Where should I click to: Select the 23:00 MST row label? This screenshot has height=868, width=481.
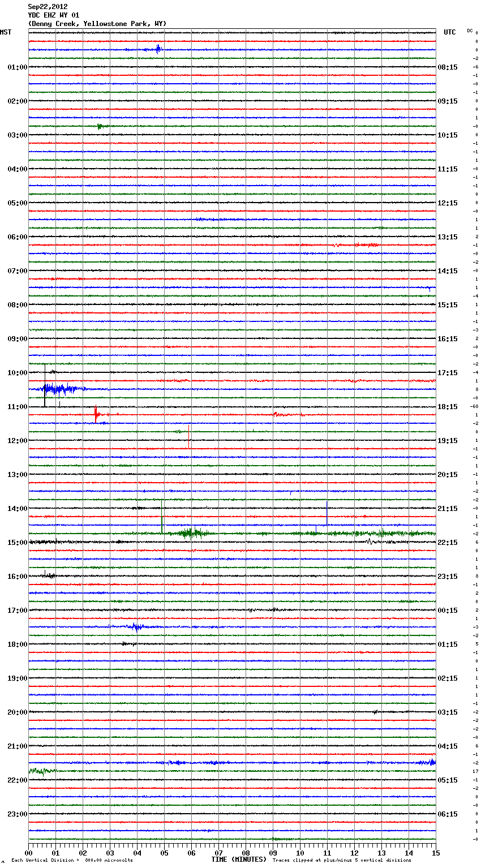click(x=17, y=814)
